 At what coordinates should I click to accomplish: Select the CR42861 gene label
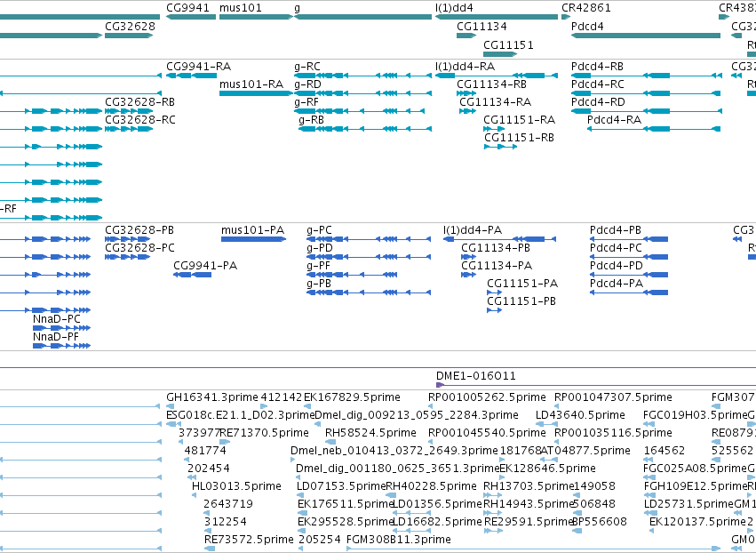(x=586, y=8)
